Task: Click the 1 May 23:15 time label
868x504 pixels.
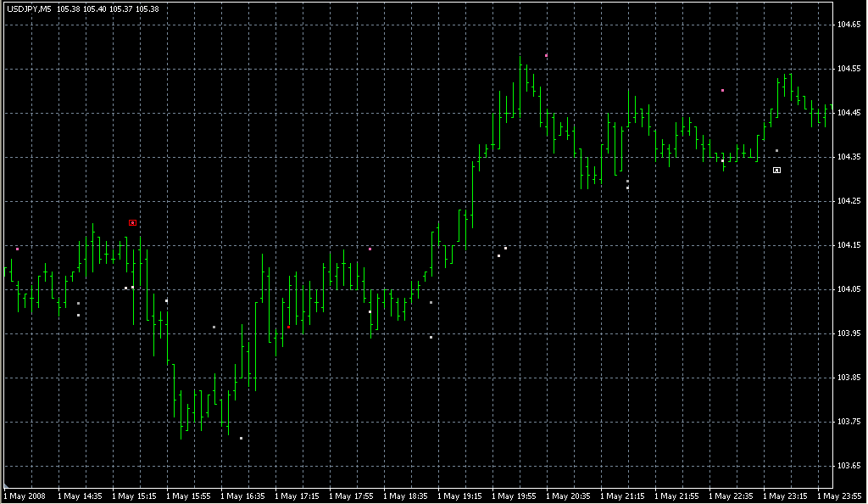Action: tap(785, 496)
